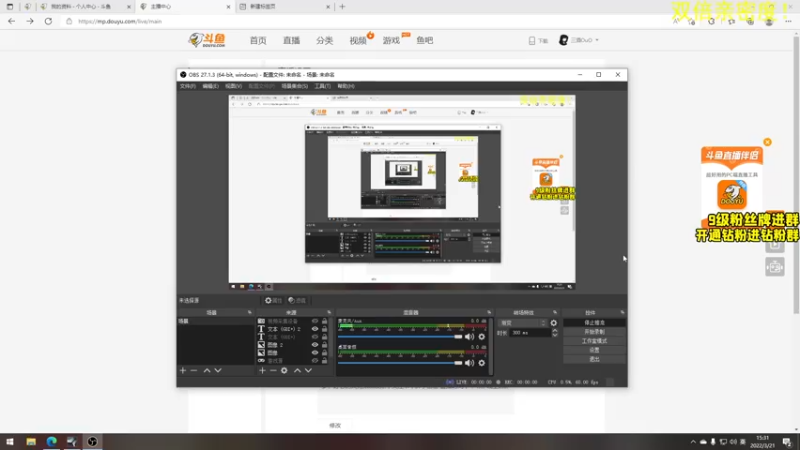
Task: Toggle visibility of the bottom source in list
Action: pos(315,361)
